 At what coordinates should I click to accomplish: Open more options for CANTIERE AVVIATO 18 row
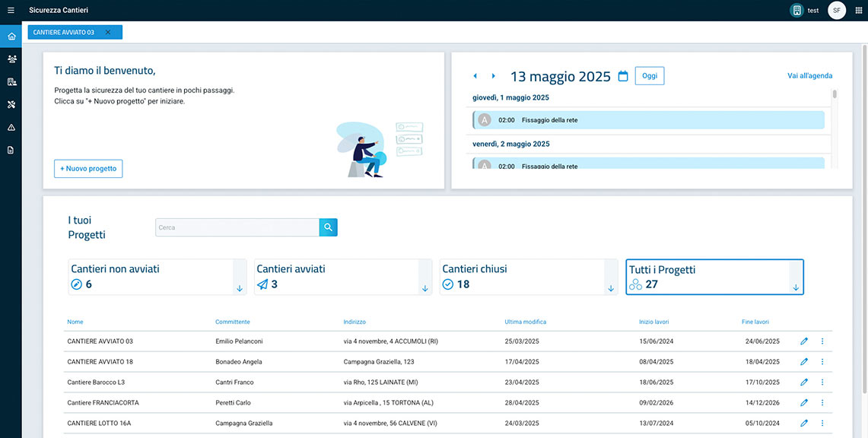(822, 362)
